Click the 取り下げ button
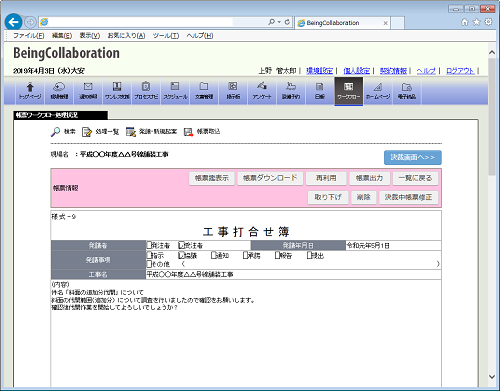Image resolution: width=500 pixels, height=391 pixels. pos(328,197)
